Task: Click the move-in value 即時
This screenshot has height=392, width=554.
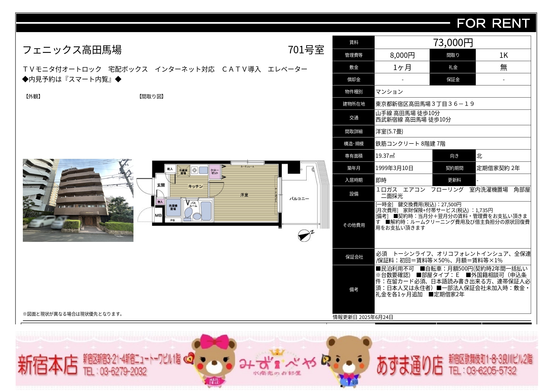Action: pyautogui.click(x=381, y=180)
